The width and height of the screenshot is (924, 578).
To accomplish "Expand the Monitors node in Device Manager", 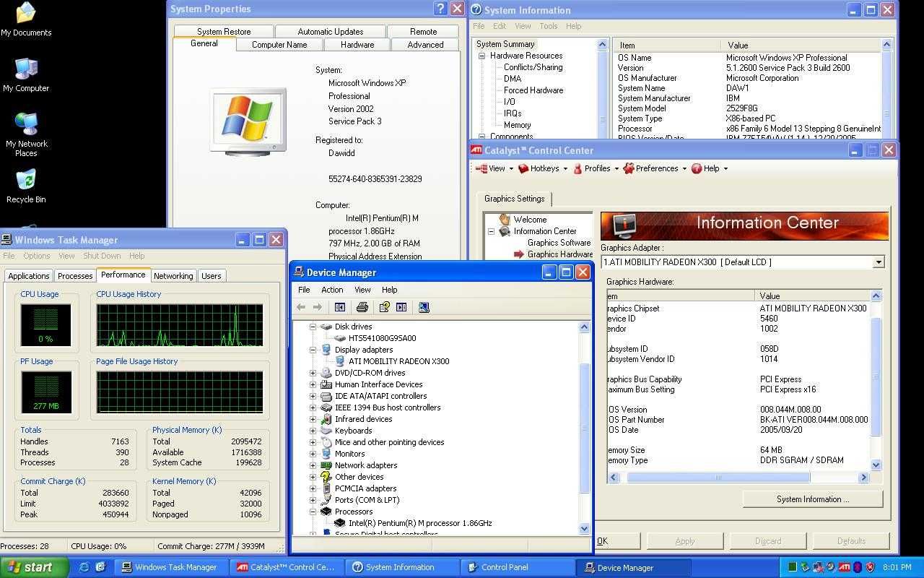I will click(313, 454).
